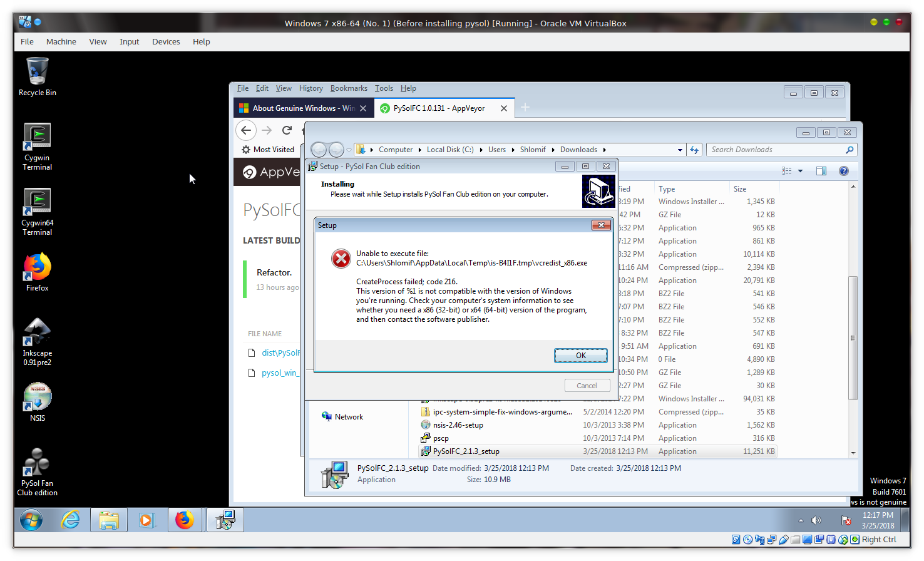Launch the Cygwin Terminal desktop shortcut

tap(37, 147)
